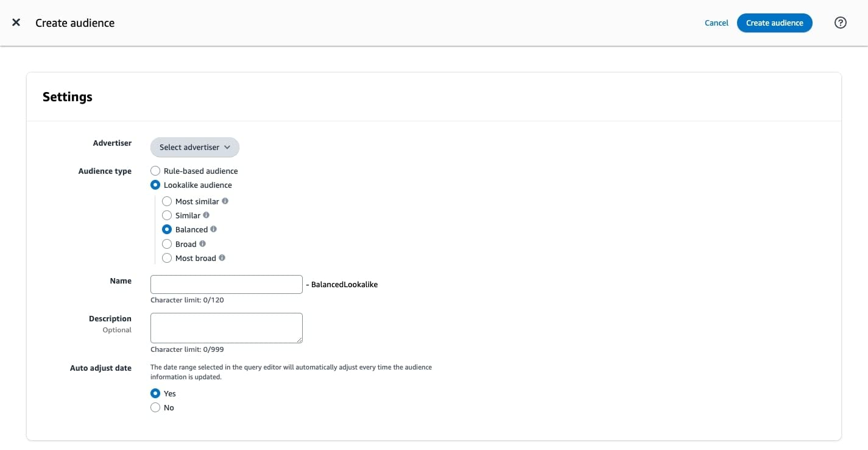Choose the Balanced lookalike option

click(x=167, y=229)
